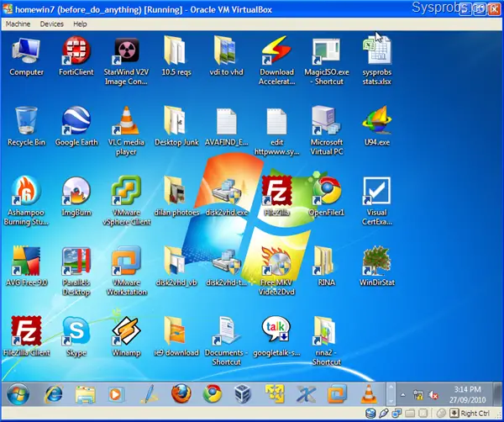The height and width of the screenshot is (422, 504).
Task: Open the Machine menu in VirtualBox
Action: 18,24
